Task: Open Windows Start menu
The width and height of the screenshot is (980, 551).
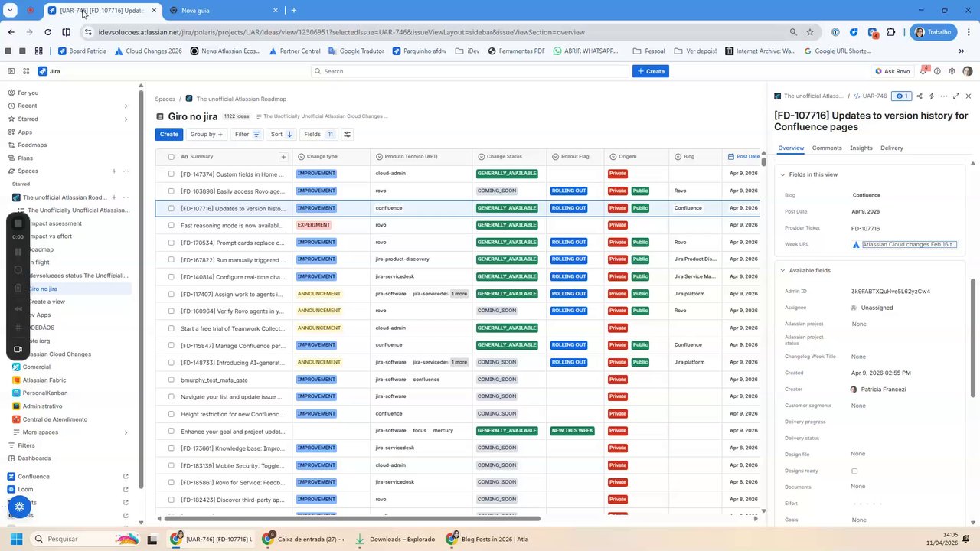Action: (17, 539)
